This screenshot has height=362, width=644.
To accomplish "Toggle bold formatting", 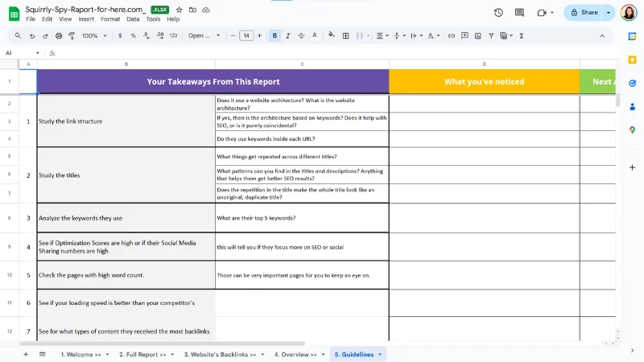I will pos(275,35).
